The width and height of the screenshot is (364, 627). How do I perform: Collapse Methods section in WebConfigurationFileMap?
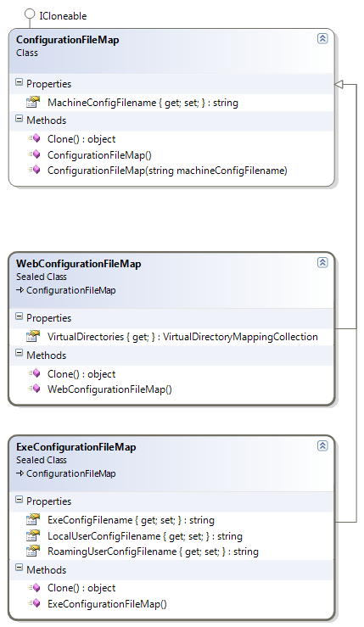tap(19, 353)
